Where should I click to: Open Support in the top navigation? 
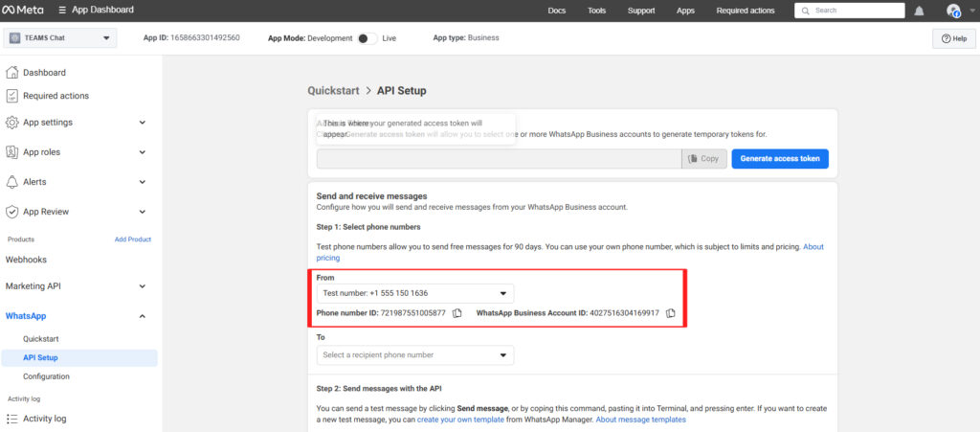click(x=641, y=11)
